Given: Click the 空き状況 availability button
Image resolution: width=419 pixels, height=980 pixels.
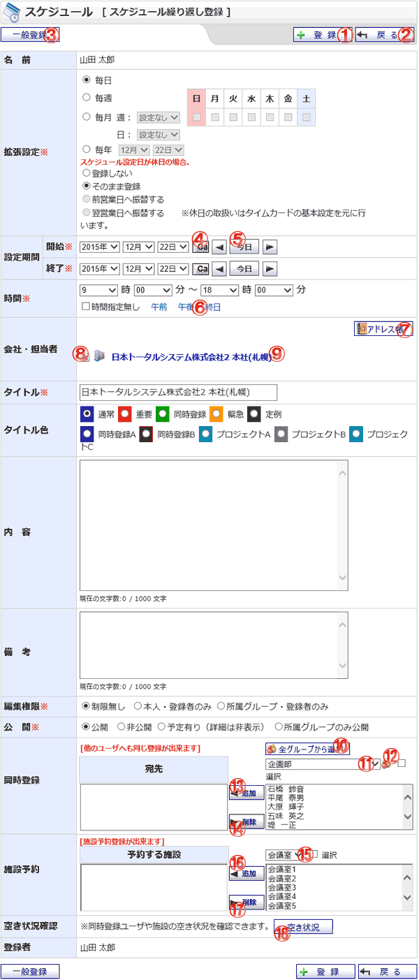Looking at the screenshot, I should click(304, 927).
